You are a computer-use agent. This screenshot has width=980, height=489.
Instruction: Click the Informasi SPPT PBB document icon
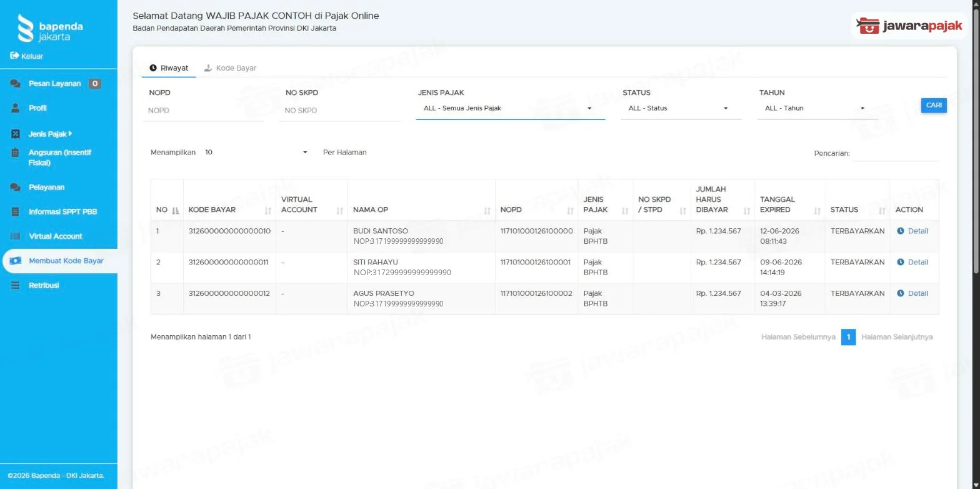[x=16, y=211]
